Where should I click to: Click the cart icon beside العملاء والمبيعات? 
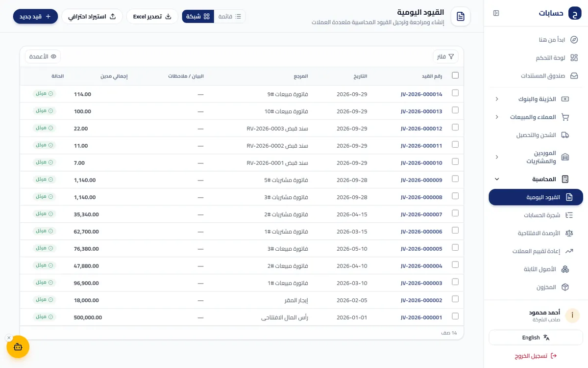pyautogui.click(x=565, y=117)
